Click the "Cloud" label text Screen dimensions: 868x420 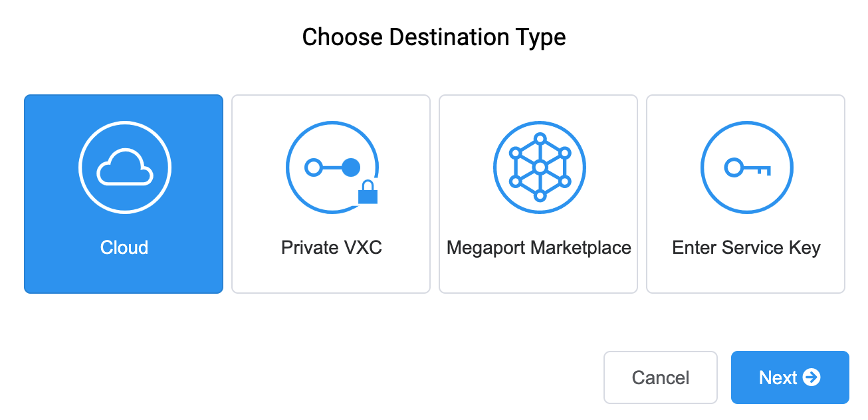point(124,248)
